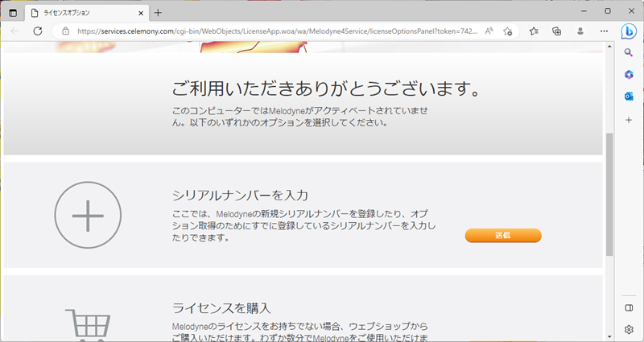Click the sidebar search icon
The width and height of the screenshot is (644, 342).
[629, 52]
